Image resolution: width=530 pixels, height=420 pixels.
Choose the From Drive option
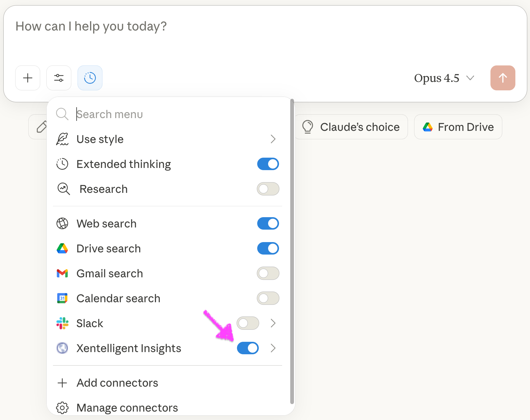[458, 127]
